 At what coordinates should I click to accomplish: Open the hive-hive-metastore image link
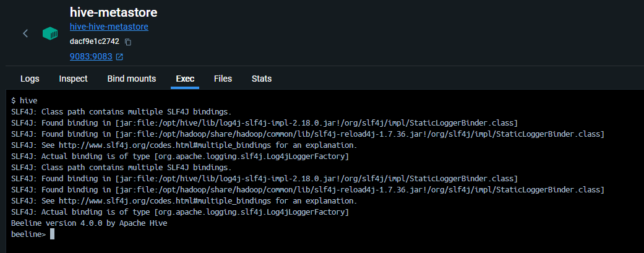[109, 27]
